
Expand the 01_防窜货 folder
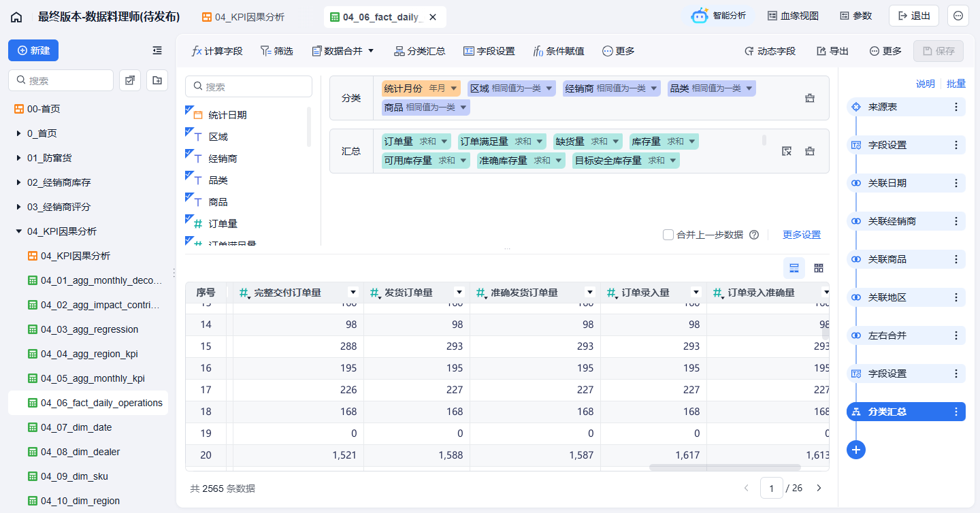pos(19,158)
